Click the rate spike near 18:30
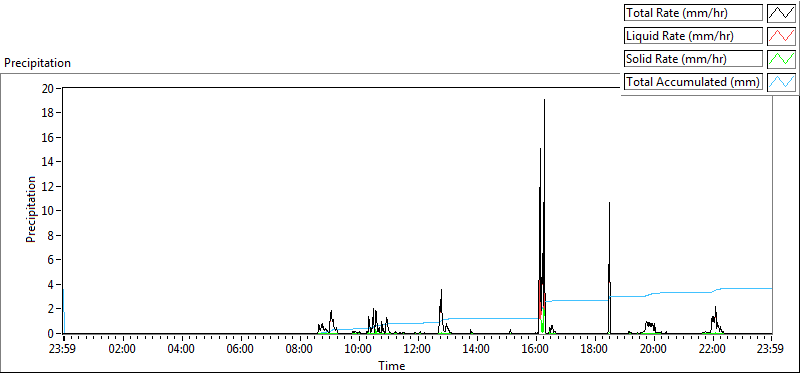800x373 pixels. coord(609,203)
